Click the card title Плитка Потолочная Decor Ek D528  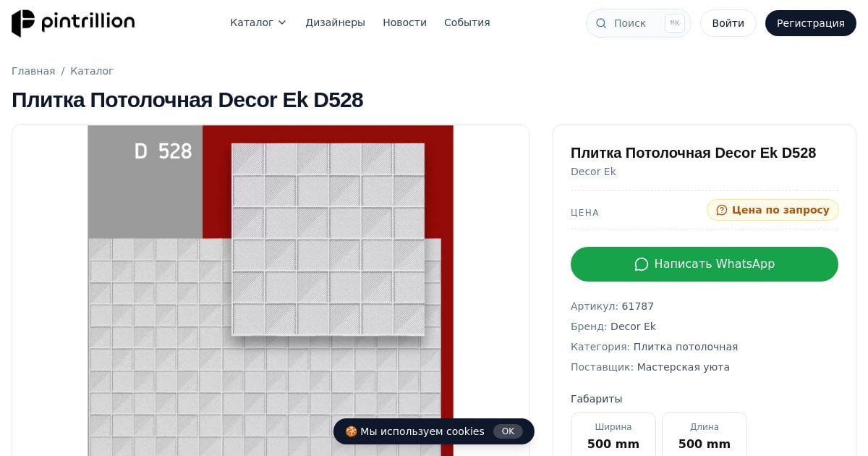[693, 153]
